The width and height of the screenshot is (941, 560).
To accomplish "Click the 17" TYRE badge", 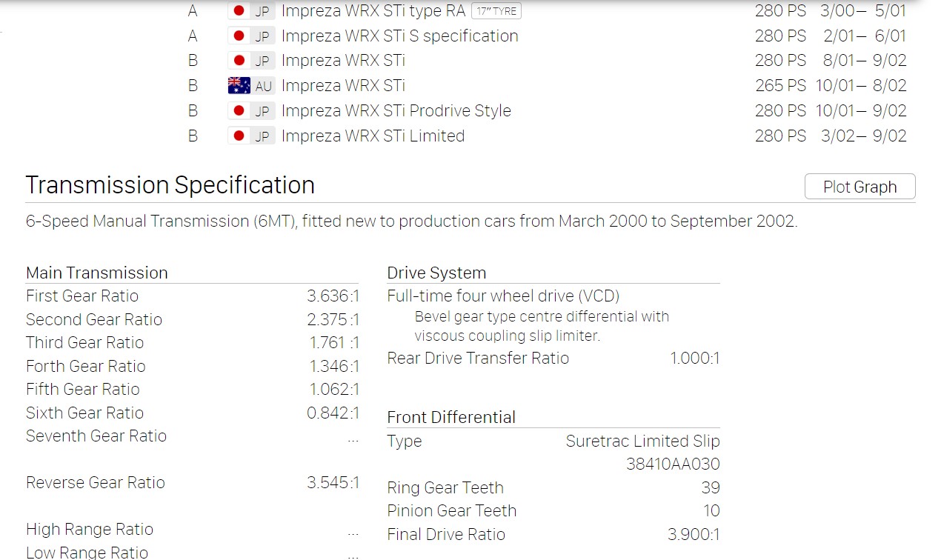I will point(496,11).
